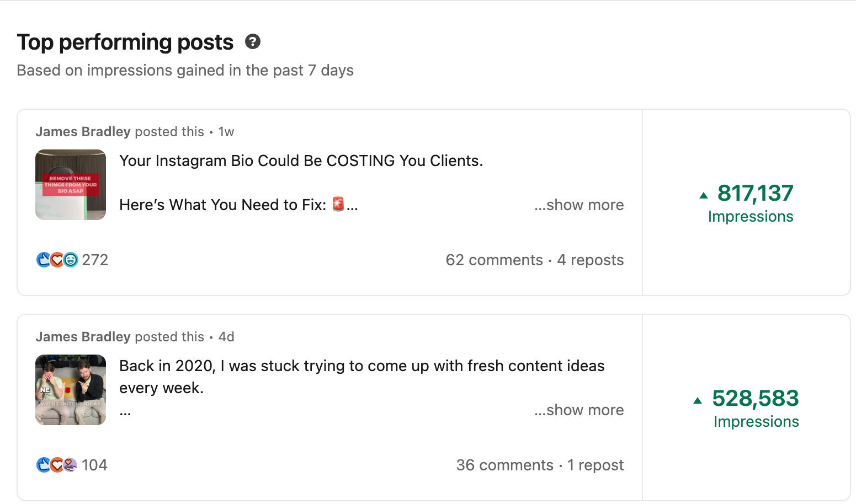Click the help question mark icon

[x=253, y=42]
